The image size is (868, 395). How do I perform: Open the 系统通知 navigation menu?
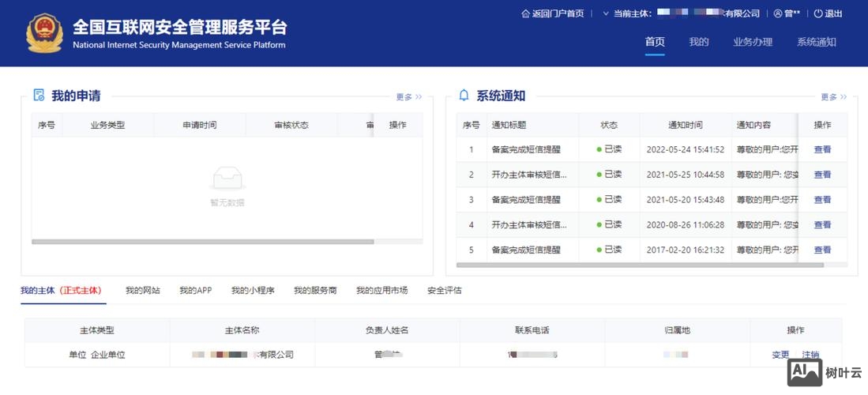[817, 42]
